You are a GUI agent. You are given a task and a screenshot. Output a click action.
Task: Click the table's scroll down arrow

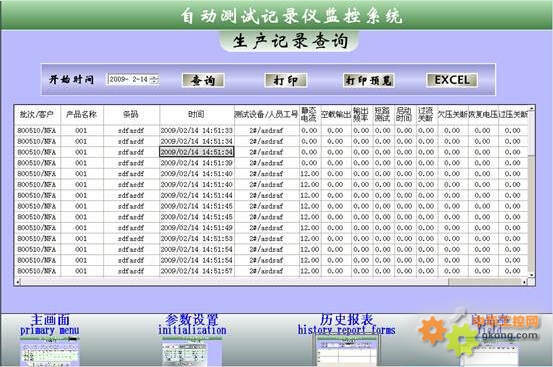coord(531,275)
